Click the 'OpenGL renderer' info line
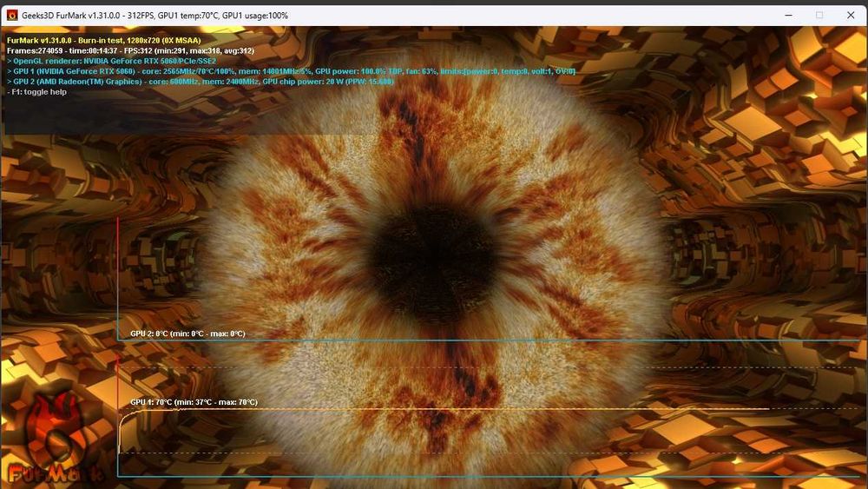The image size is (868, 489). coord(111,61)
